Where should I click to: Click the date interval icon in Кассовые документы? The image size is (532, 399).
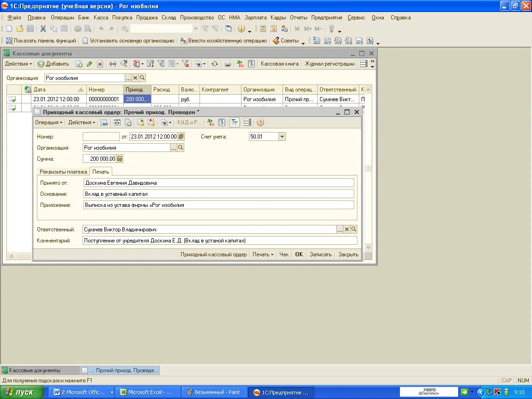(113, 64)
